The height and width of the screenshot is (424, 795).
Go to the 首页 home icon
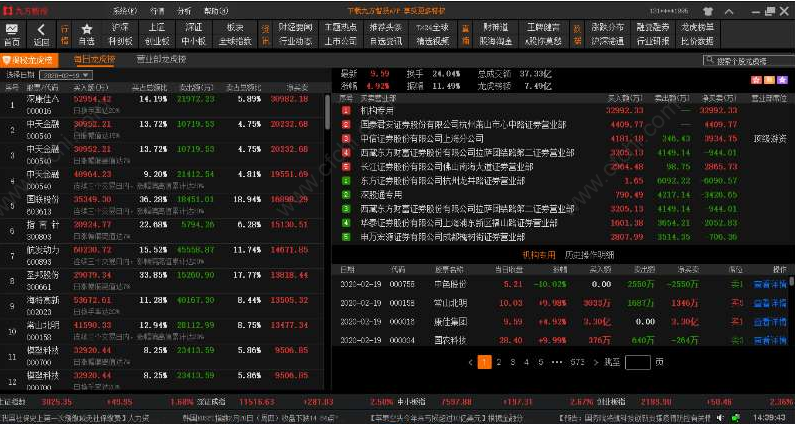pyautogui.click(x=12, y=29)
